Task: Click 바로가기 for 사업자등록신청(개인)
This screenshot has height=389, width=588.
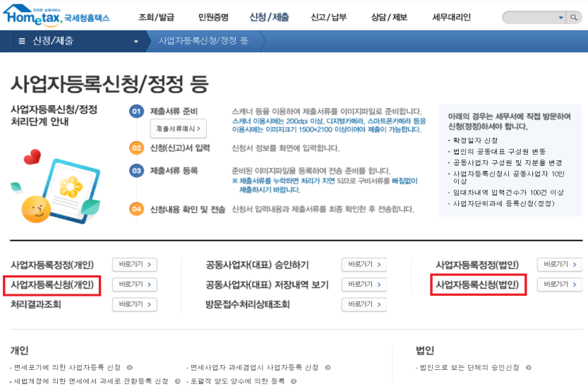Action: (135, 285)
